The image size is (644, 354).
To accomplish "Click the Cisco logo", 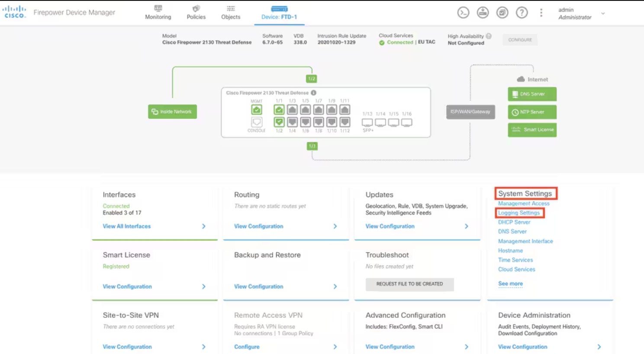I will coord(15,12).
